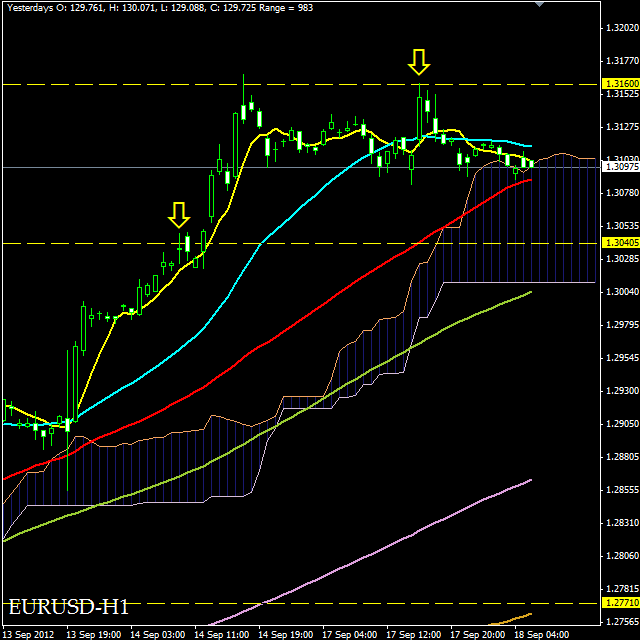Click the 1.27815 price axis label

click(622, 589)
